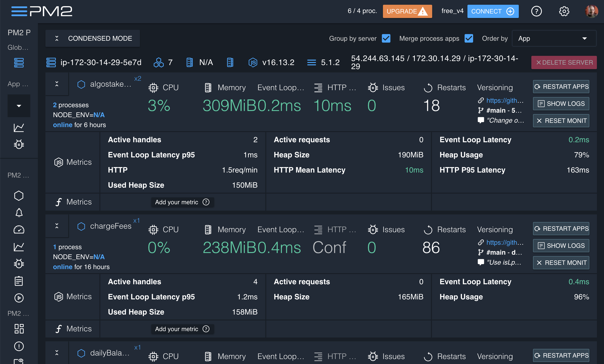This screenshot has height=364, width=604.
Task: Open the lower sidebar chart icon
Action: (x=19, y=247)
